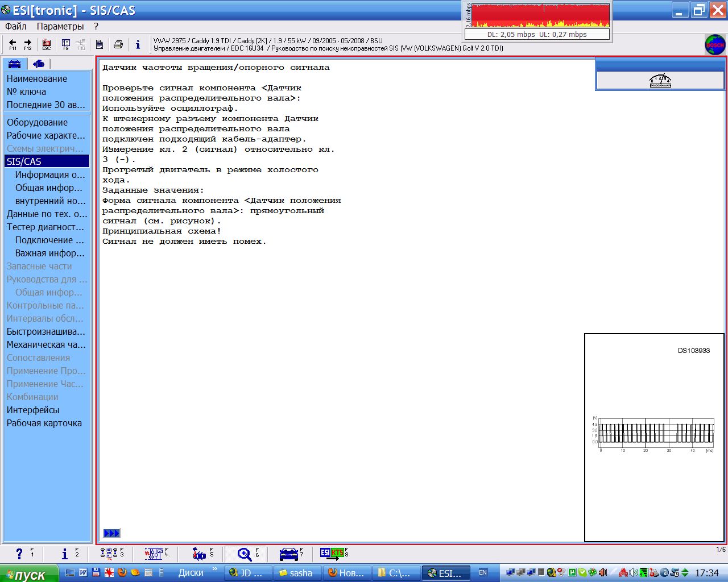This screenshot has width=728, height=582.
Task: Go back with the F11 arrow
Action: click(x=13, y=44)
